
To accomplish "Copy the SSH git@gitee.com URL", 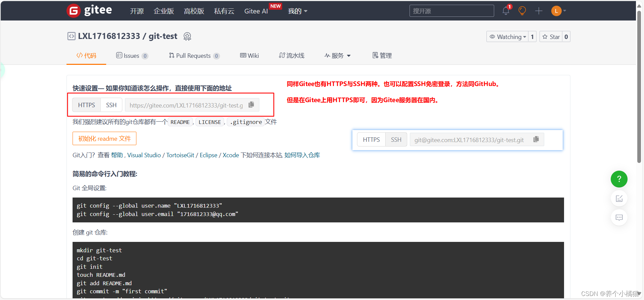I will tap(536, 139).
